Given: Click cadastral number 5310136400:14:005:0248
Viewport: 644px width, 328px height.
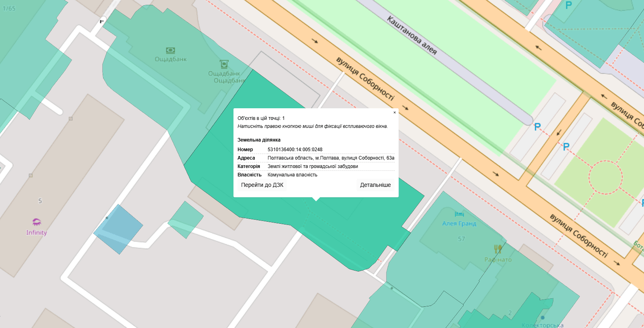Looking at the screenshot, I should [295, 150].
